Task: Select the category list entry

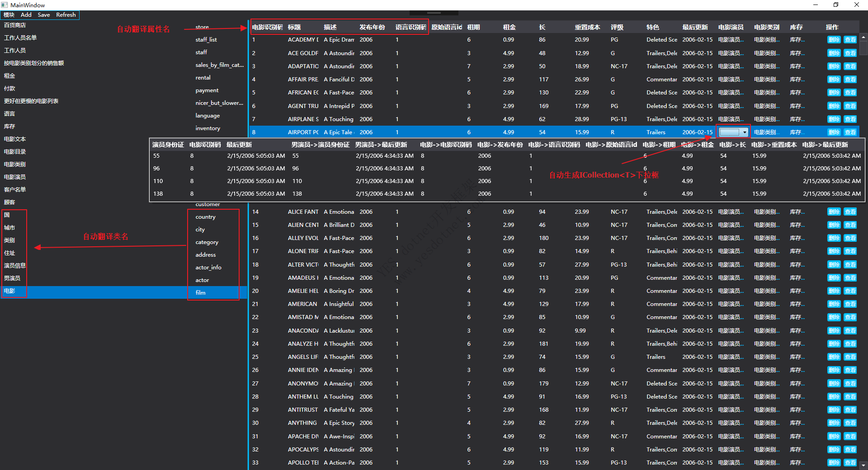Action: pyautogui.click(x=207, y=242)
